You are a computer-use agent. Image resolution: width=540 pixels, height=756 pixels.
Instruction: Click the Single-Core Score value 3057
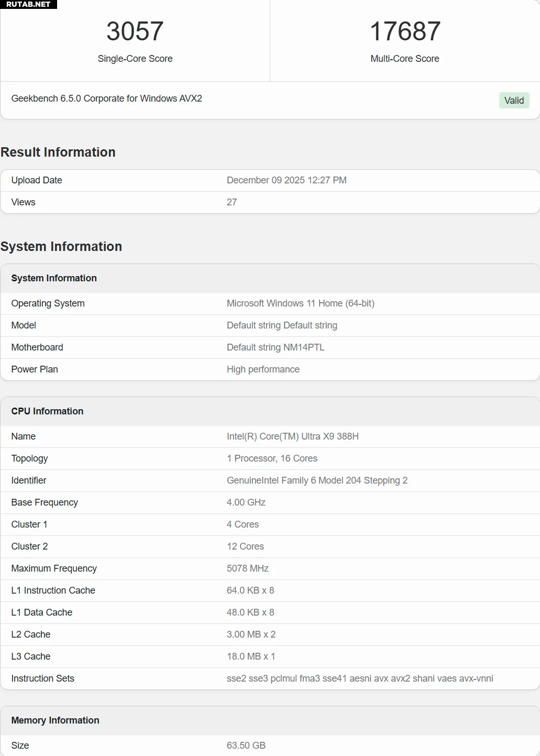135,31
